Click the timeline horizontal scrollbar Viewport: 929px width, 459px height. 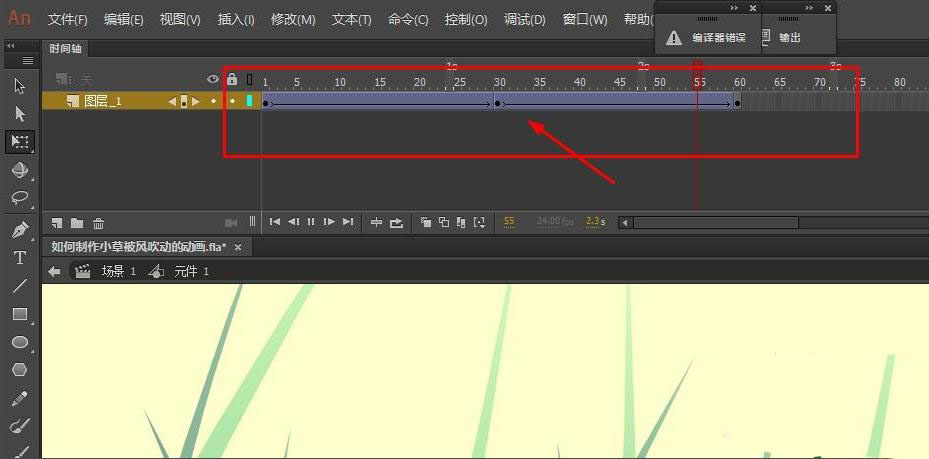[760, 222]
